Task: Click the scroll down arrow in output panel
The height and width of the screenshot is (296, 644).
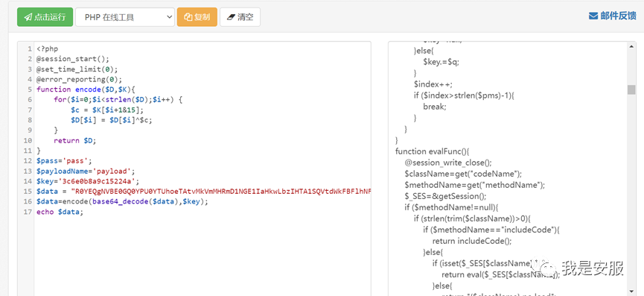Action: [631, 291]
